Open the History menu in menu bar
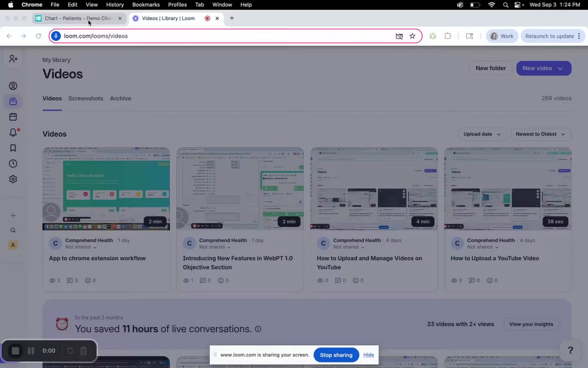The image size is (588, 368). point(115,5)
